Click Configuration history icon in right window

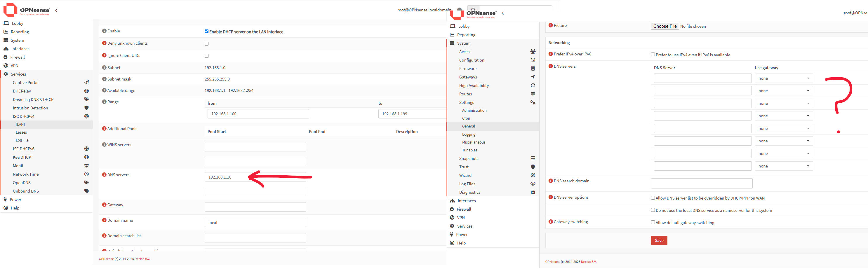533,60
